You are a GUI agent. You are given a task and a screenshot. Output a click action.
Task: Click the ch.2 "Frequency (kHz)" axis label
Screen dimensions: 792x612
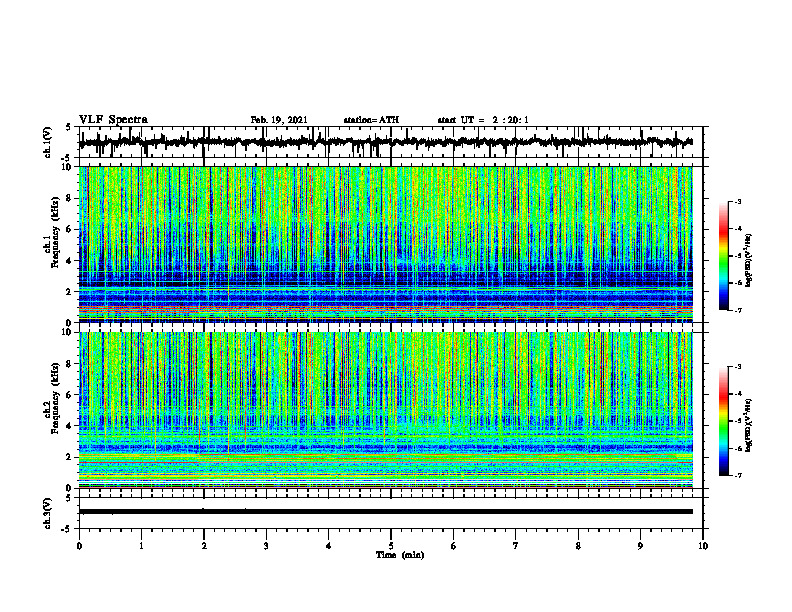click(x=55, y=398)
